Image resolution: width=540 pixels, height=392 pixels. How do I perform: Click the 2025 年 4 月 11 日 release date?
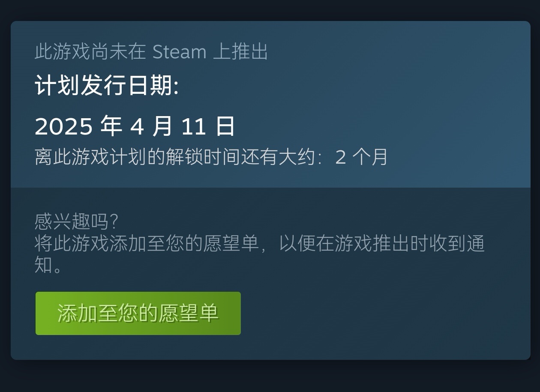(135, 126)
